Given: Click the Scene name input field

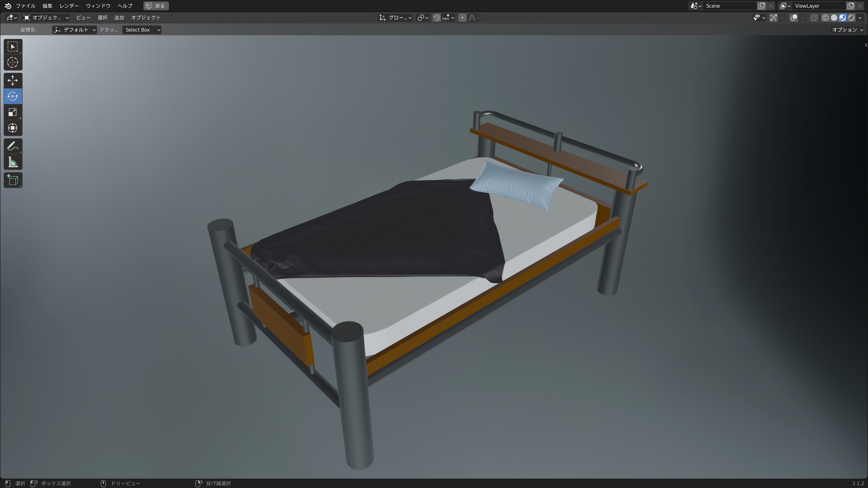Looking at the screenshot, I should point(730,6).
